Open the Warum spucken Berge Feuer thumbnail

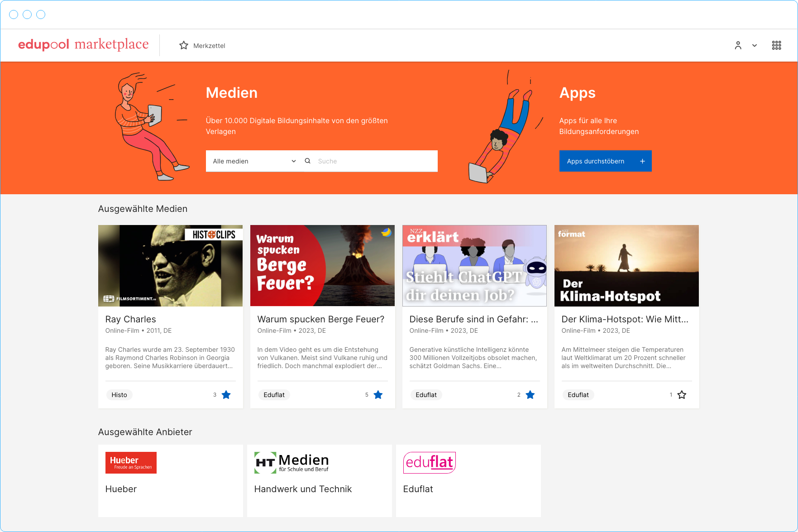point(322,266)
